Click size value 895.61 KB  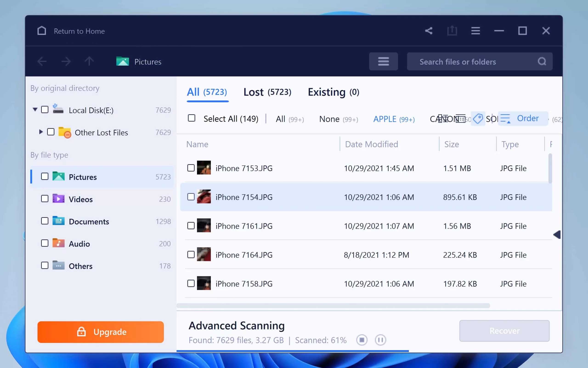coord(460,197)
